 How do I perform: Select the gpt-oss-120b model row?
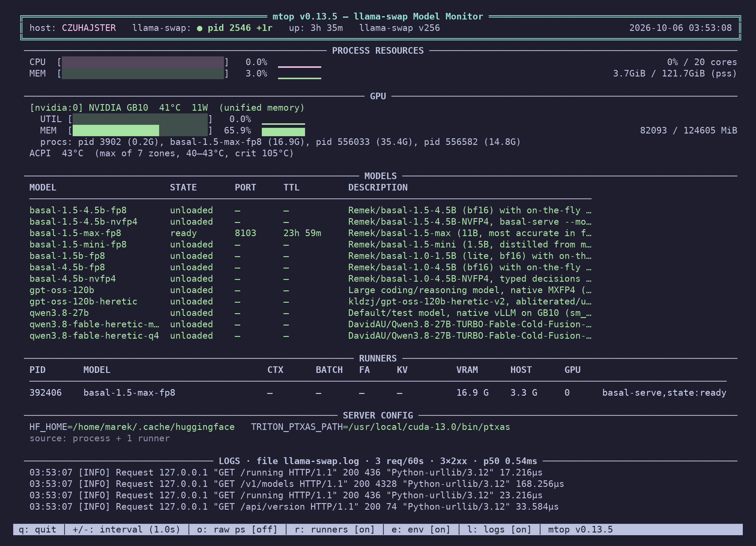point(310,290)
